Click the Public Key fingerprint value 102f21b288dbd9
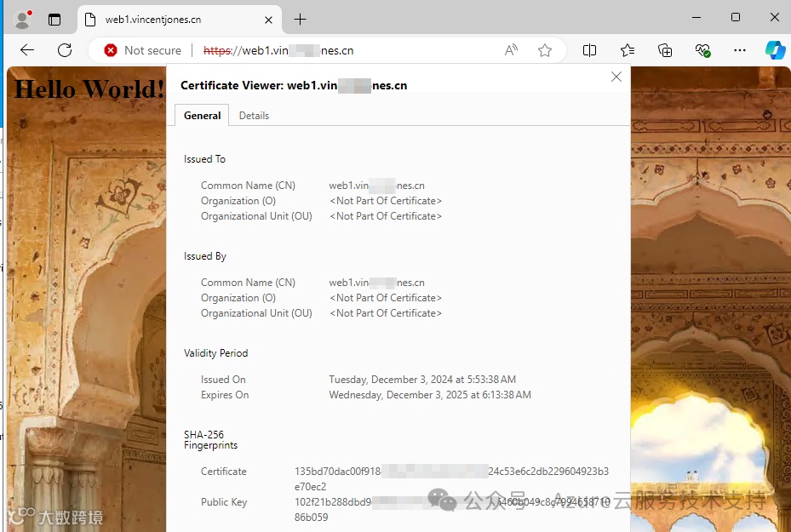Image resolution: width=791 pixels, height=532 pixels. [x=452, y=509]
